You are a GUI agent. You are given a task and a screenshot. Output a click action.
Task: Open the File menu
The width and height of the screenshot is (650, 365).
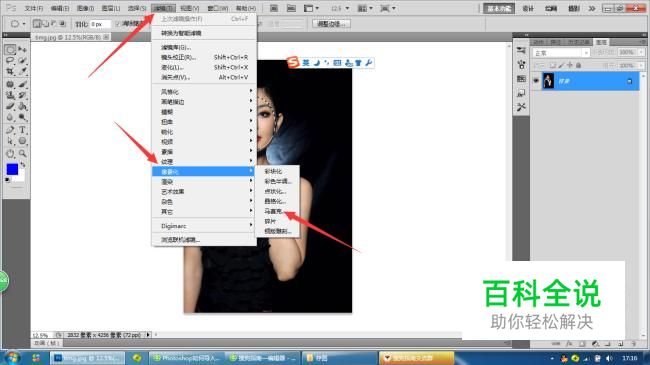(34, 8)
